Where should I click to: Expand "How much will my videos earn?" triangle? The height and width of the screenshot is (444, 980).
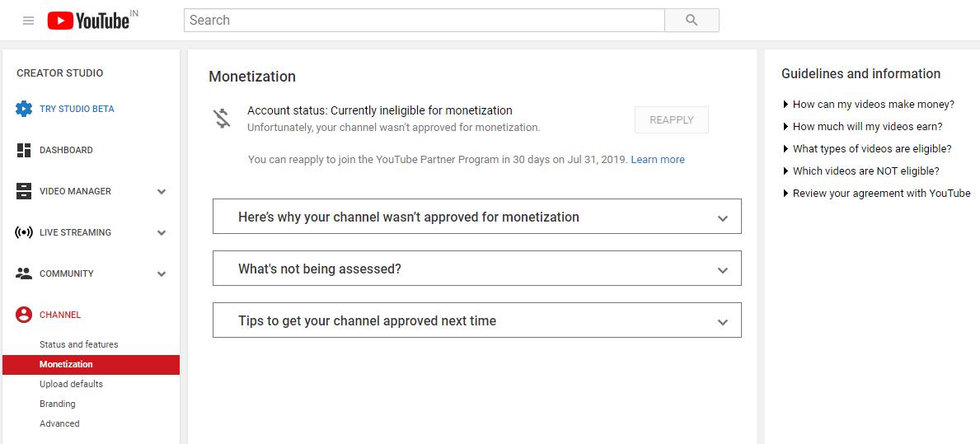point(785,126)
